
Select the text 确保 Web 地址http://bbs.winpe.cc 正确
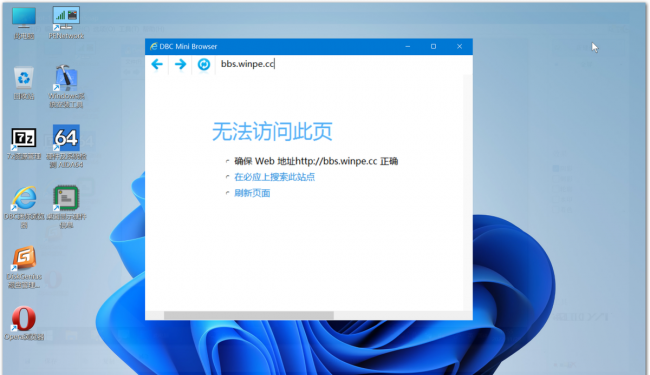coord(316,161)
